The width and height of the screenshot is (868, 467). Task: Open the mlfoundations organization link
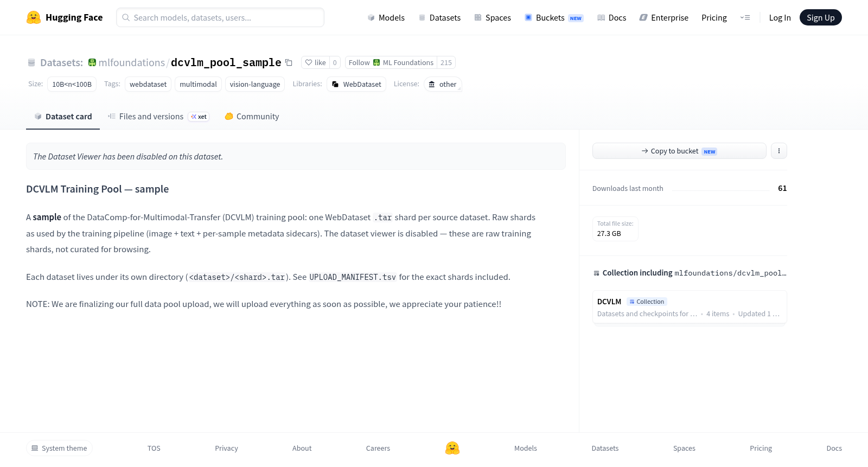(131, 62)
